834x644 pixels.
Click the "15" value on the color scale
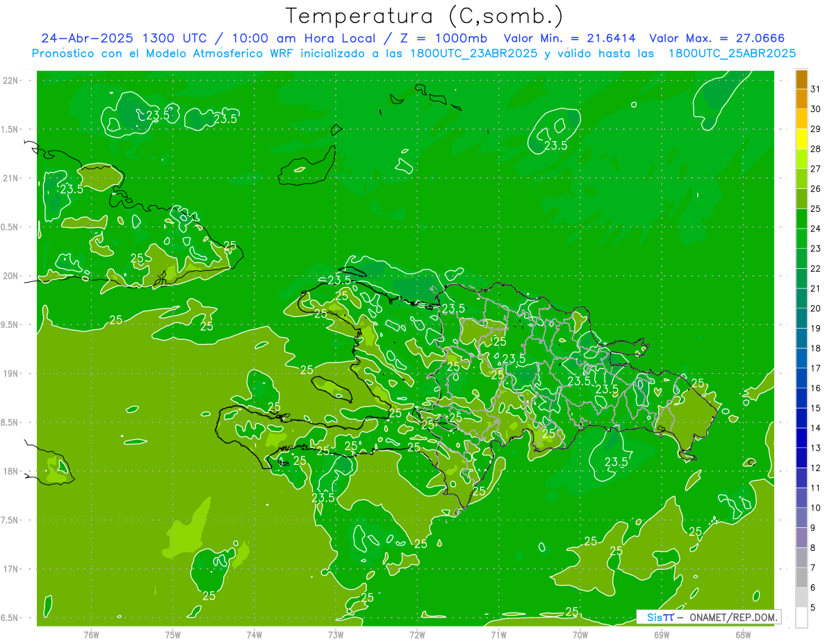pos(816,408)
